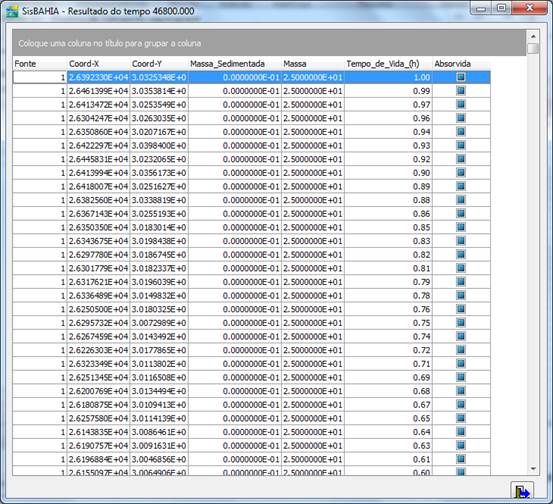Click the vertical scrollbar thumb
Image resolution: width=553 pixels, height=504 pixels.
point(533,48)
